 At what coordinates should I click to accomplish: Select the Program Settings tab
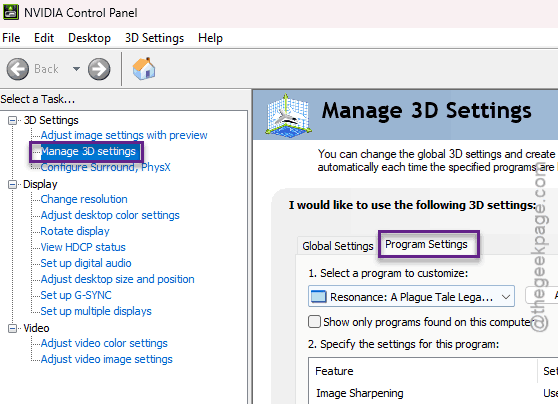(426, 245)
